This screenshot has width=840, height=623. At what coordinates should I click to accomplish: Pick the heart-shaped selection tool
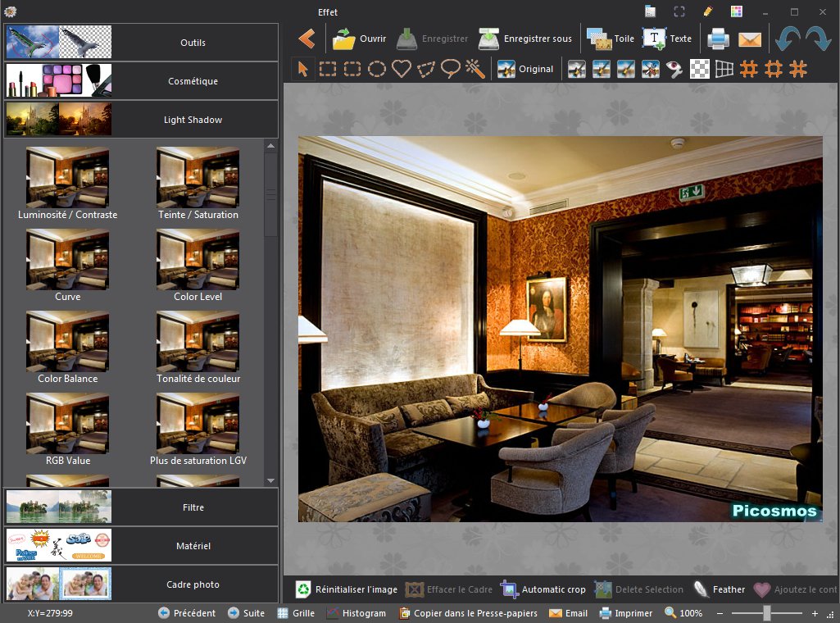tap(402, 69)
